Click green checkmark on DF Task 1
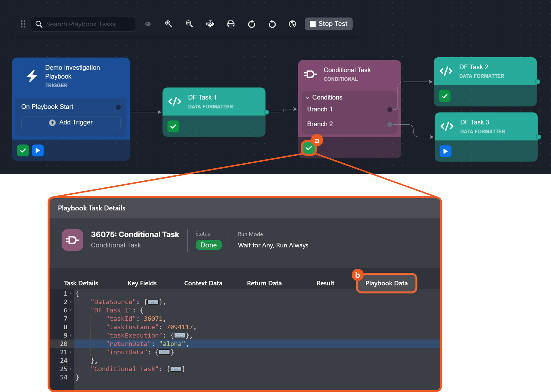The height and width of the screenshot is (392, 551). pyautogui.click(x=173, y=126)
